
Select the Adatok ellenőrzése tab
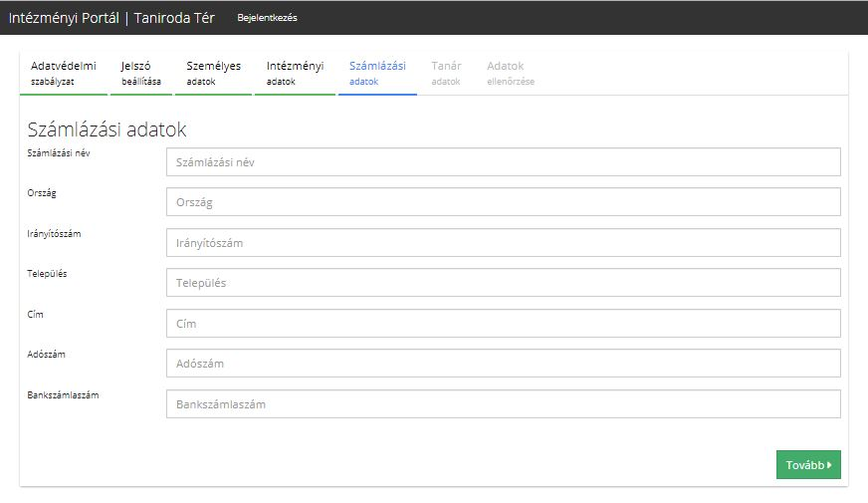point(510,73)
